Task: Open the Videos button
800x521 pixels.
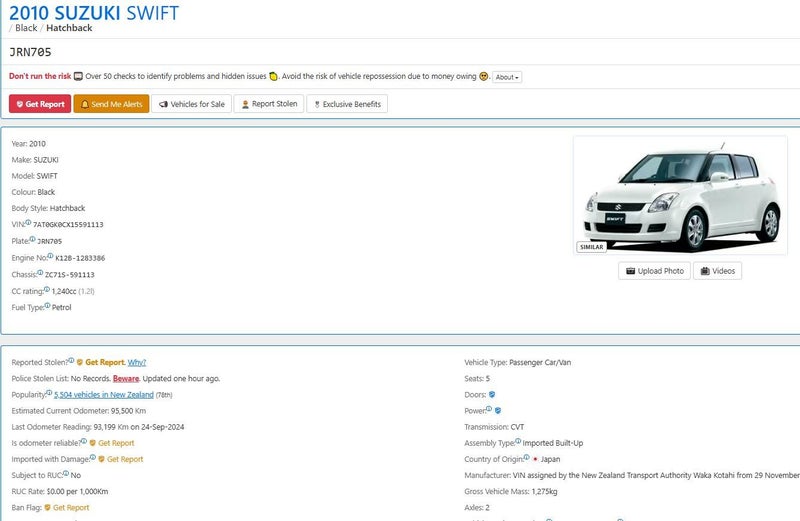Action: pyautogui.click(x=717, y=271)
